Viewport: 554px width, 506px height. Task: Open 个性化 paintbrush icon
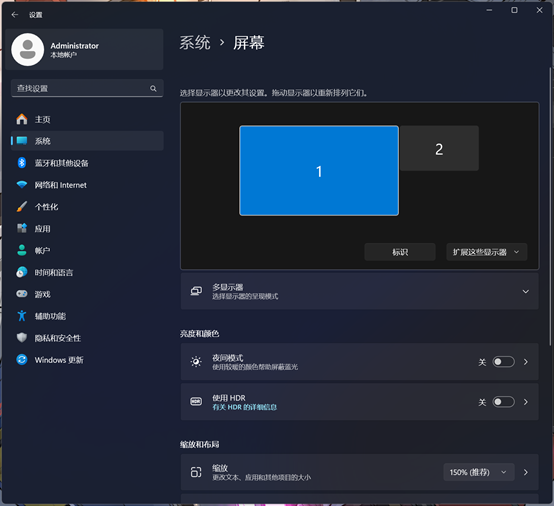[x=22, y=206]
